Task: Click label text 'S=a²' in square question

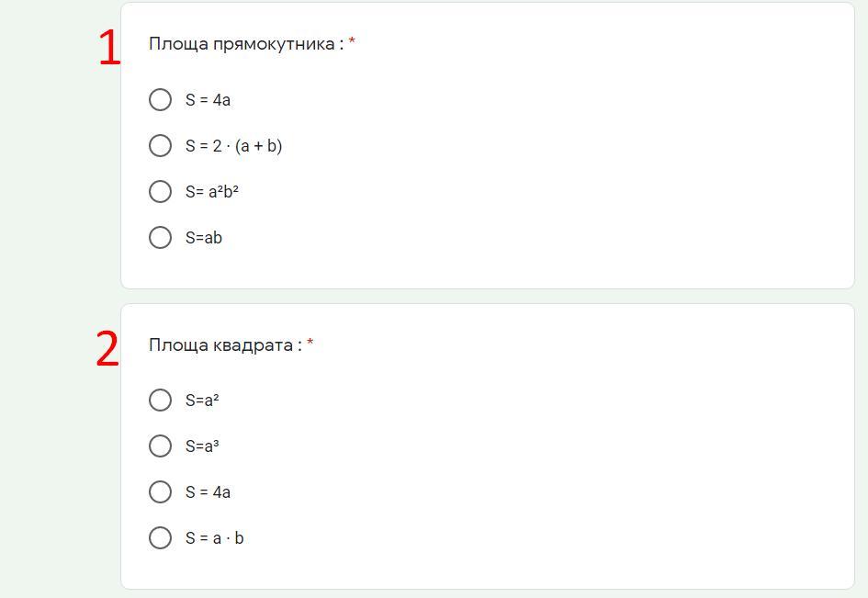Action: click(x=202, y=401)
